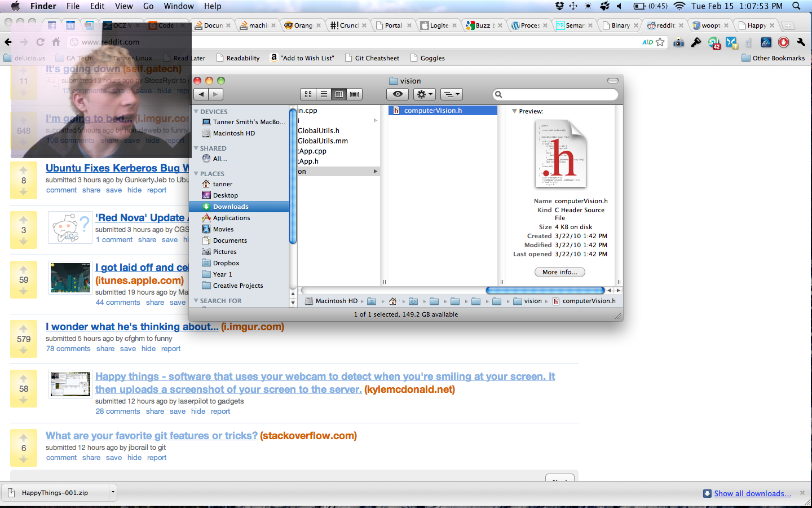Screen dimensions: 812x508
Task: Click Show all downloads link
Action: 752,493
